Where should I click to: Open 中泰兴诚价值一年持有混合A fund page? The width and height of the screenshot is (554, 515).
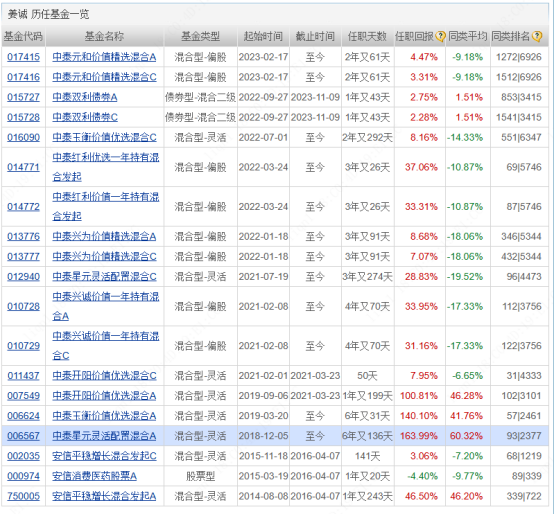(106, 306)
